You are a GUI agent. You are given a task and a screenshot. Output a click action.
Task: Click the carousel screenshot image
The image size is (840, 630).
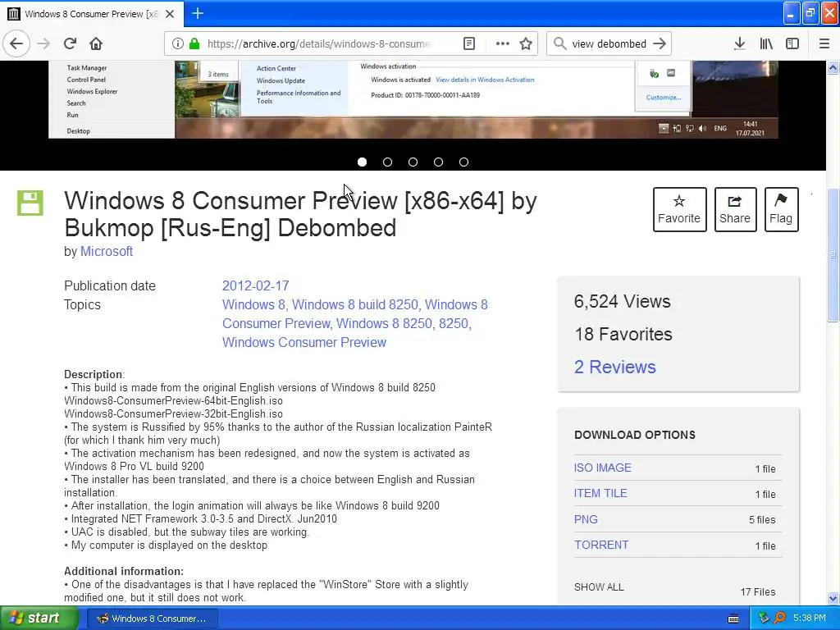[413, 99]
